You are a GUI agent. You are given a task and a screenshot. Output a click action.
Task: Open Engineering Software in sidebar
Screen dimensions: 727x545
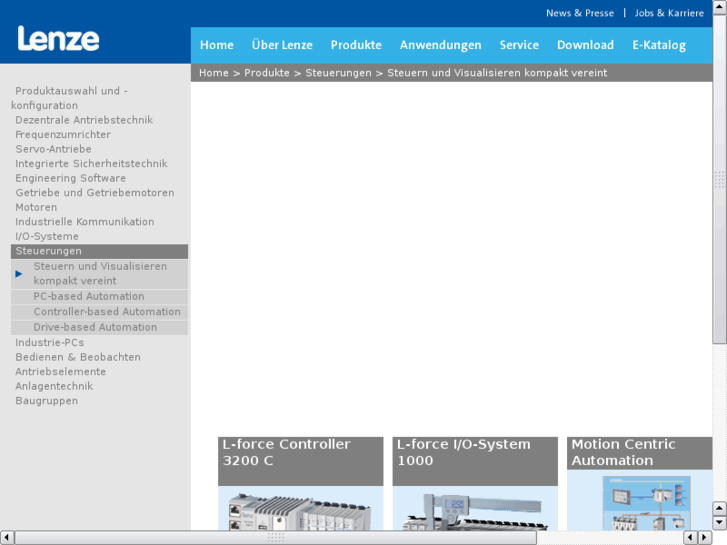click(x=70, y=178)
